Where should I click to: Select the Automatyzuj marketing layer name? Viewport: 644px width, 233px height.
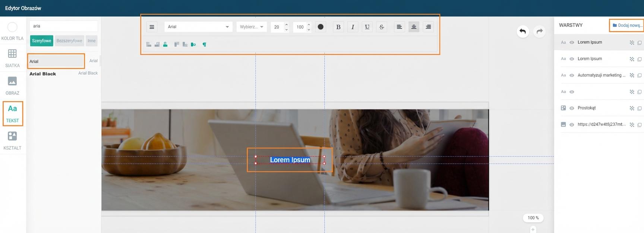pyautogui.click(x=601, y=75)
